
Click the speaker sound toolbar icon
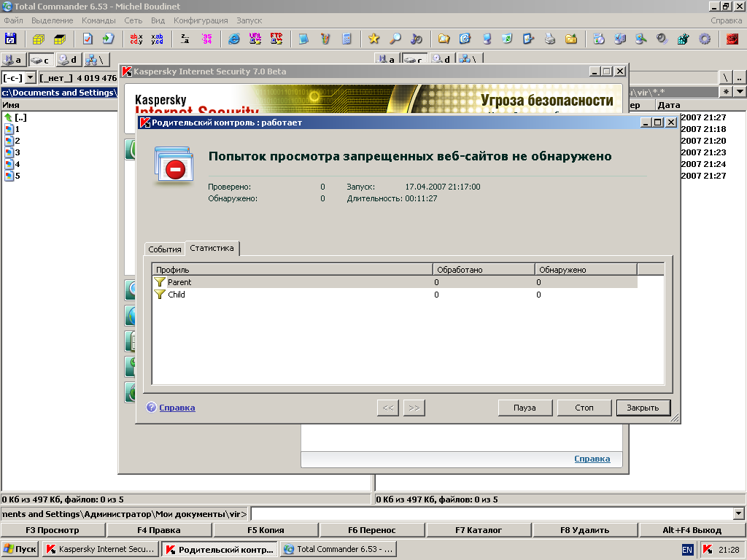coord(662,39)
